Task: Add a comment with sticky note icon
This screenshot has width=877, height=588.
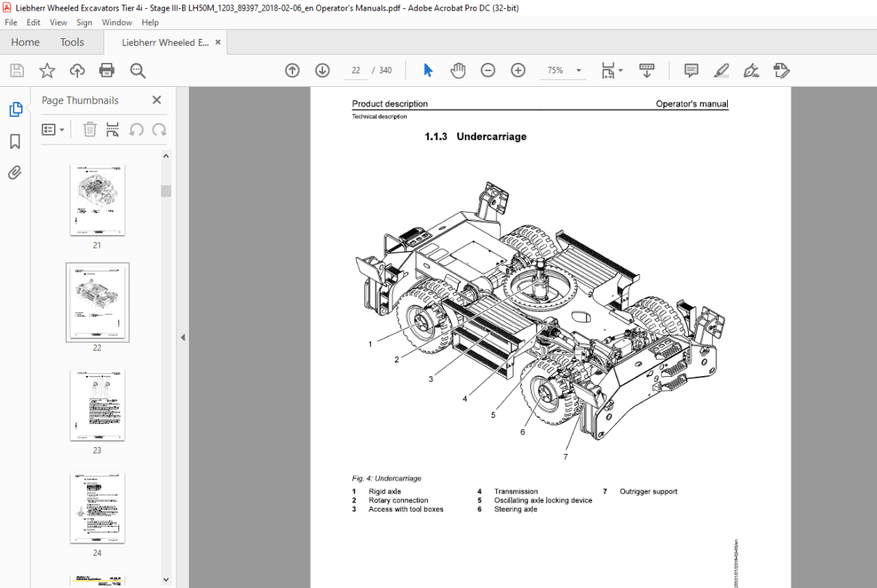Action: point(691,70)
